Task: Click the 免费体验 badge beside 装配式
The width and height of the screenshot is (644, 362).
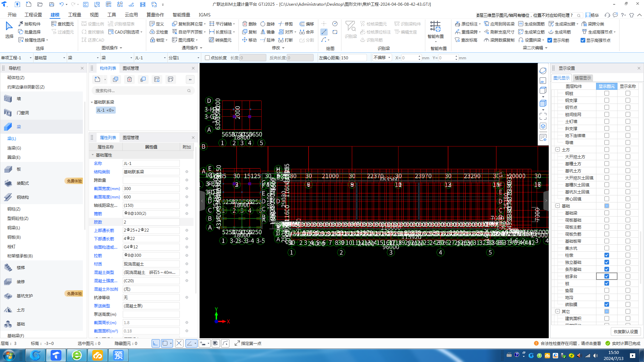Action: click(x=74, y=181)
